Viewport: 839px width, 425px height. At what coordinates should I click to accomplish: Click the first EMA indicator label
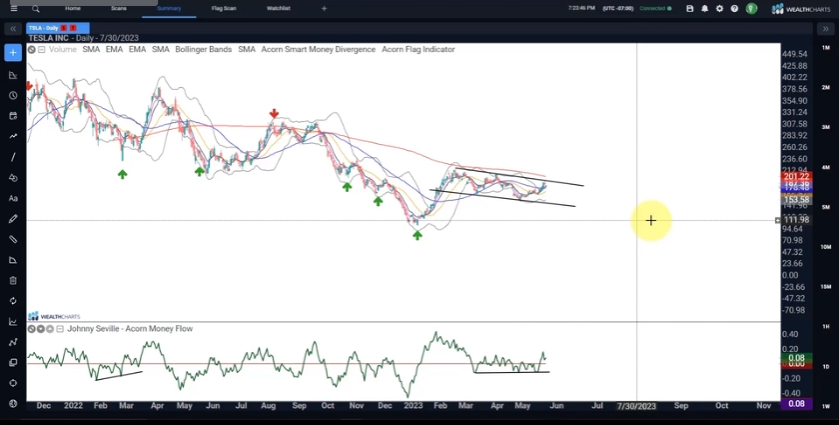coord(115,49)
